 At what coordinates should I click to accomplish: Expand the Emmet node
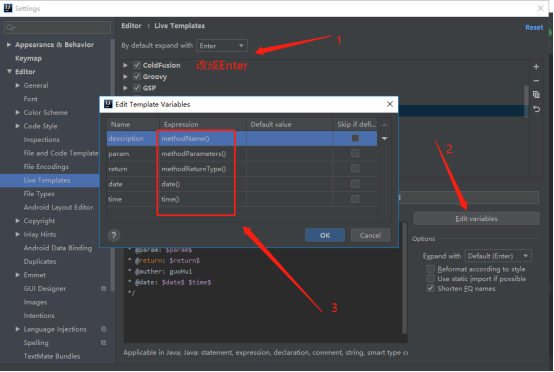click(x=18, y=275)
